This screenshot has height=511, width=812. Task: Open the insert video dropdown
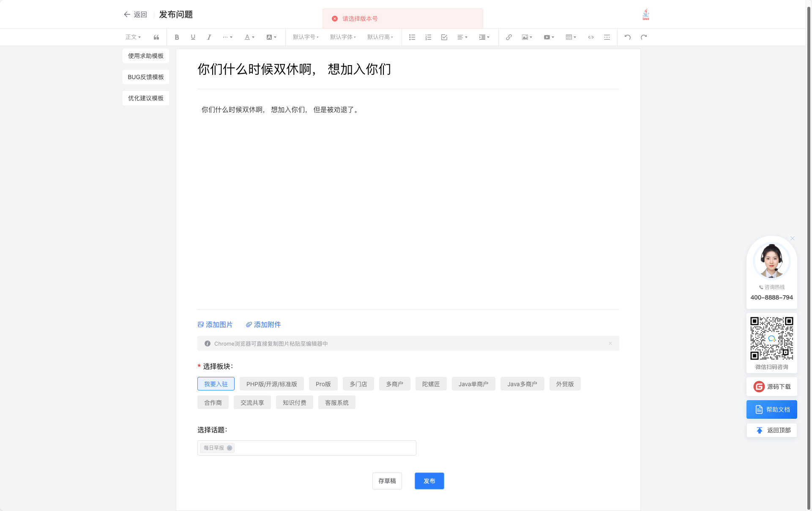(549, 37)
